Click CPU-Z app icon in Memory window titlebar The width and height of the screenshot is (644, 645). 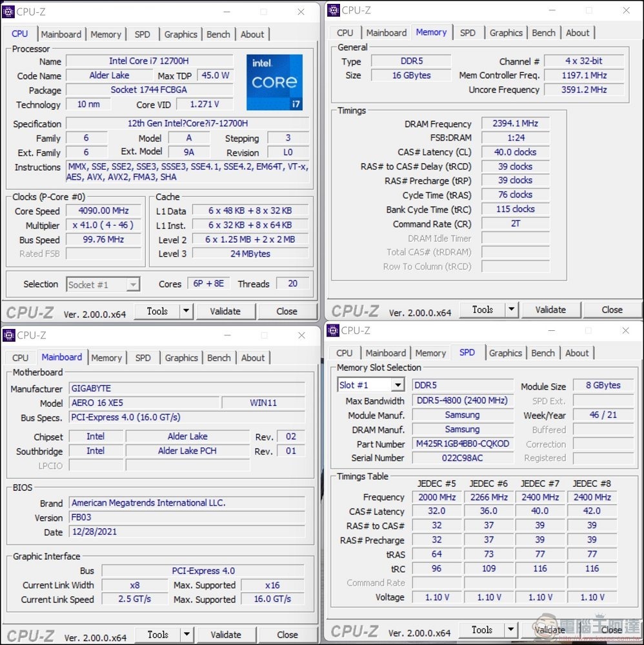(x=334, y=10)
